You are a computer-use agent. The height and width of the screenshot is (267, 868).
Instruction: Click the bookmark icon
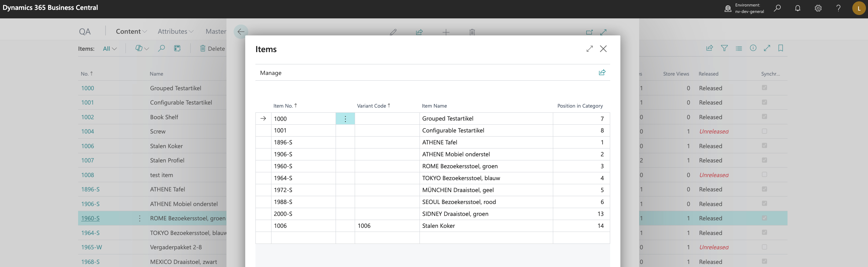781,48
